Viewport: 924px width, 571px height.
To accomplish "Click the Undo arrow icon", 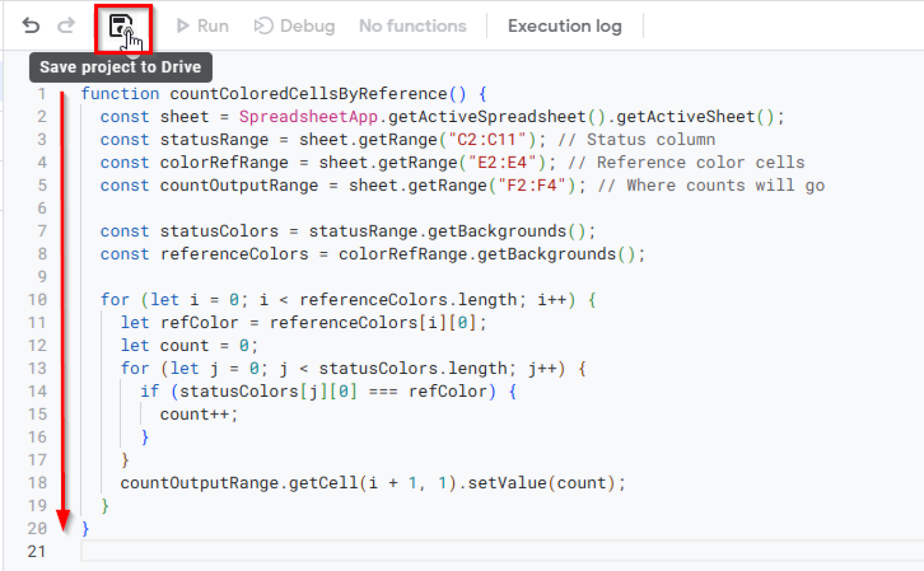I will point(31,26).
